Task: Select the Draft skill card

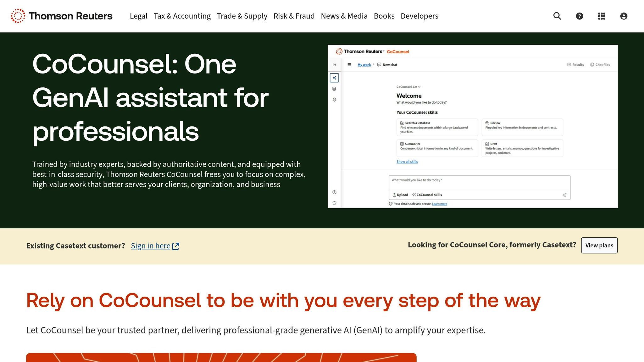Action: click(522, 148)
